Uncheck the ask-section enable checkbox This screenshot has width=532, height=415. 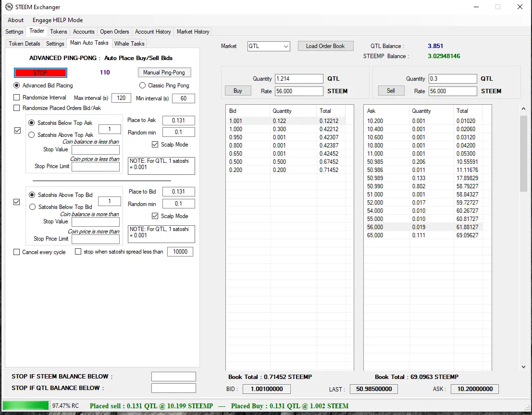(x=18, y=131)
